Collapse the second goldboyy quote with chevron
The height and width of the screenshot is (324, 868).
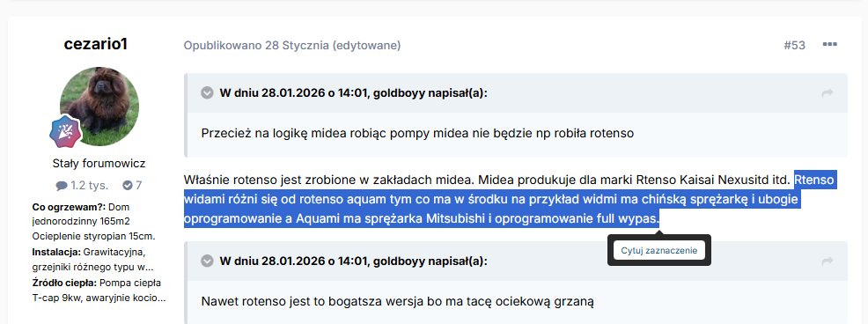click(207, 261)
